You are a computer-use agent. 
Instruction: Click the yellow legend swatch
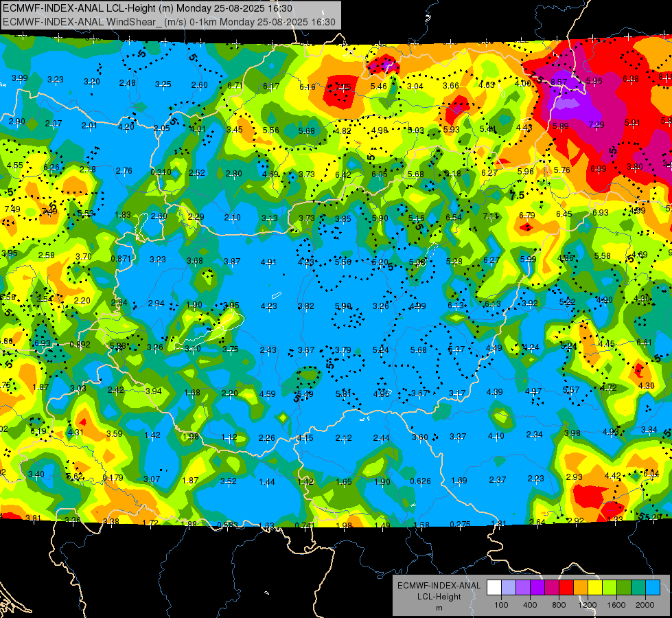tap(595, 588)
